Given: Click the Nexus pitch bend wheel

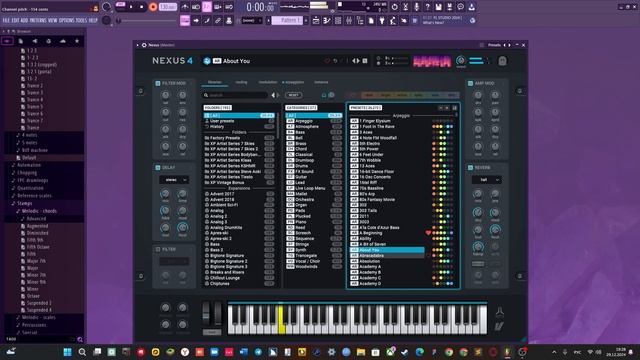Looking at the screenshot, I should click(206, 314).
